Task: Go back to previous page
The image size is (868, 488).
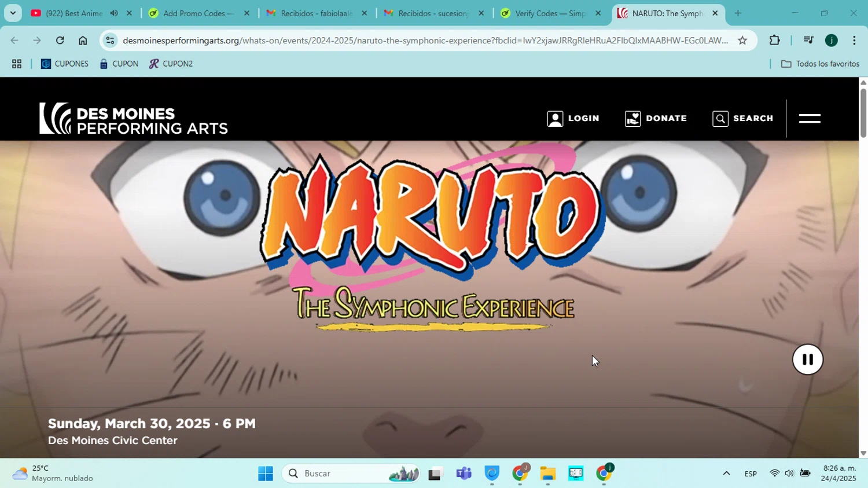Action: [14, 41]
